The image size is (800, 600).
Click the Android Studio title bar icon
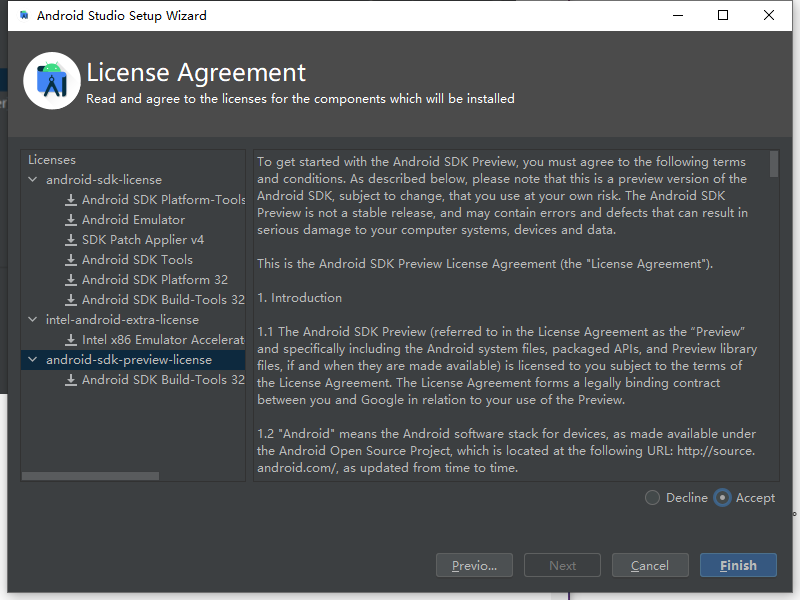(x=23, y=16)
